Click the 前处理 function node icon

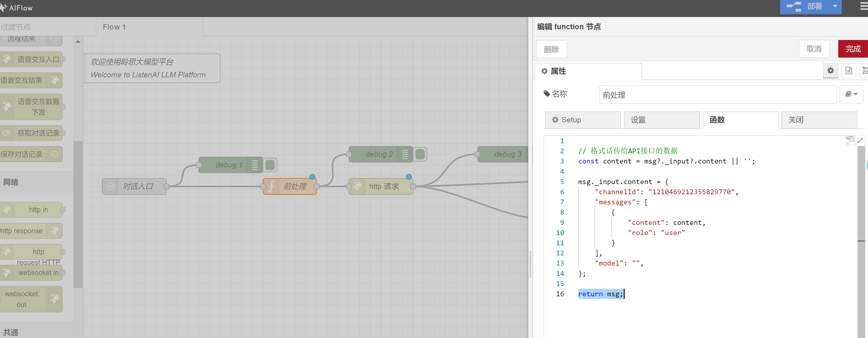tap(271, 186)
